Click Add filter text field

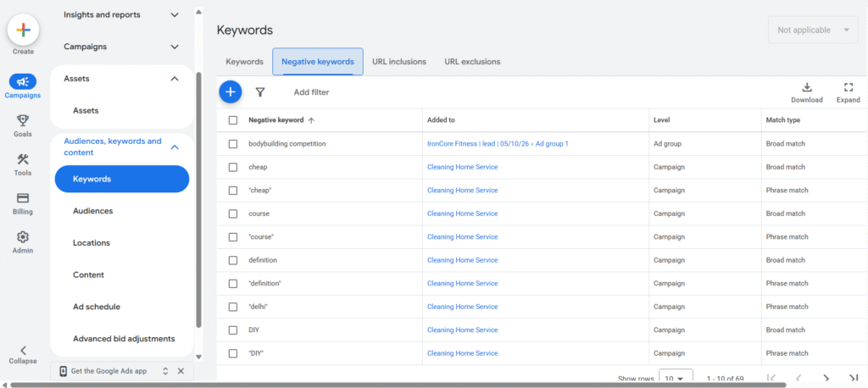pyautogui.click(x=311, y=92)
